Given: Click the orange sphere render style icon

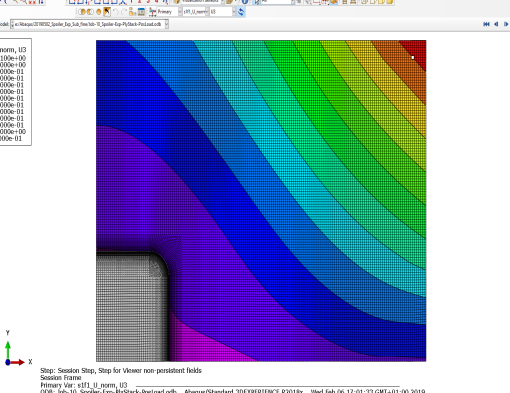Looking at the screenshot, I should click(x=99, y=12).
